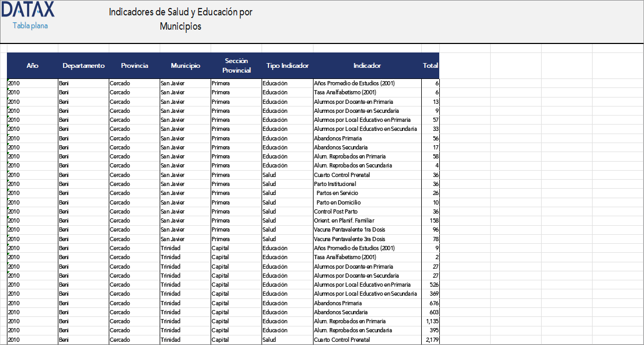Click the Provincia column header
Viewport: 644px width, 345px height.
tap(135, 66)
